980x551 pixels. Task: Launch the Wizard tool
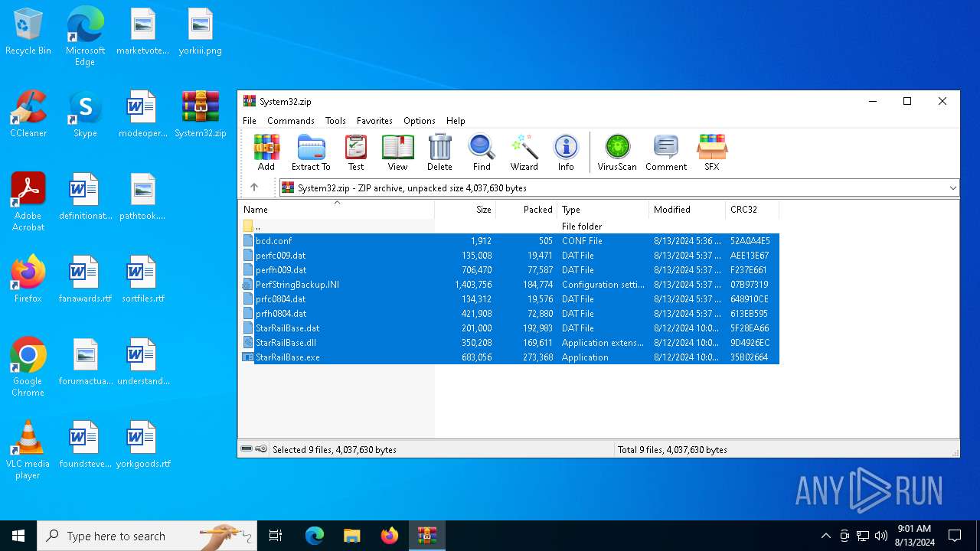tap(524, 152)
